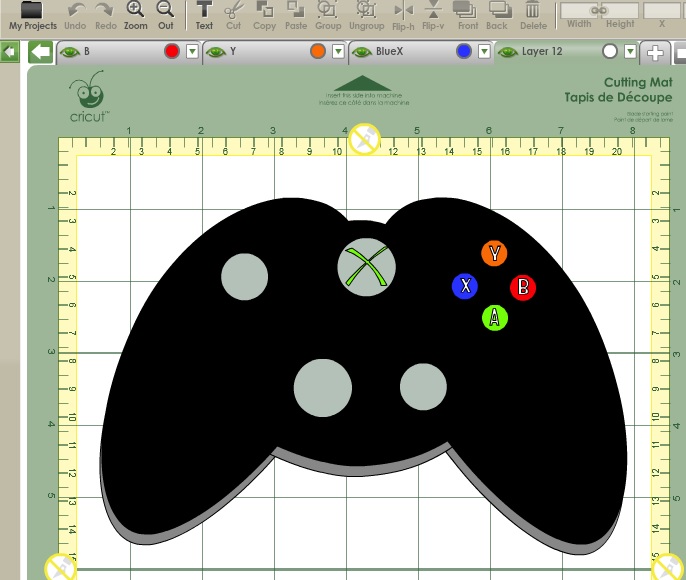Select the Text tool
This screenshot has width=686, height=580.
click(204, 16)
